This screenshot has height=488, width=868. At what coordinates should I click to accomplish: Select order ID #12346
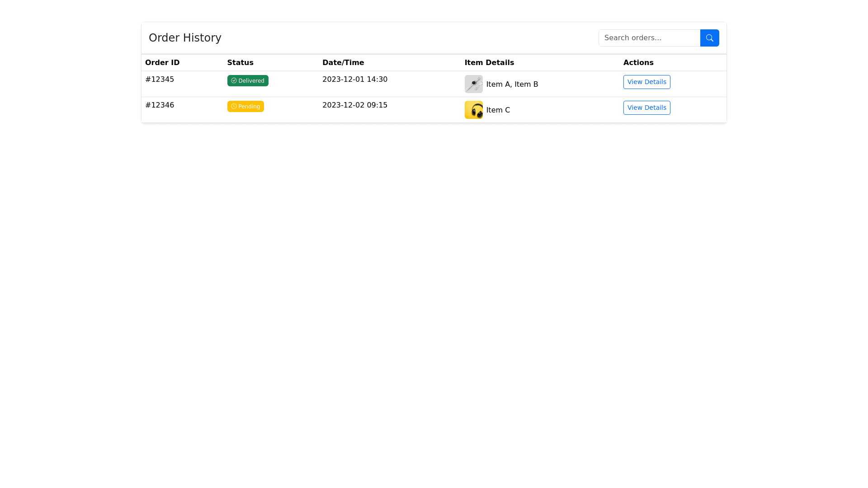[x=160, y=105]
